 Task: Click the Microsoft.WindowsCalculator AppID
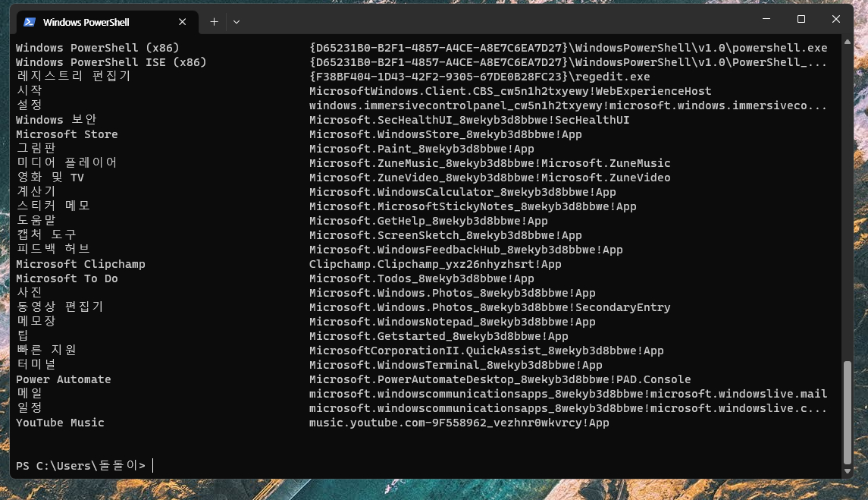click(462, 192)
